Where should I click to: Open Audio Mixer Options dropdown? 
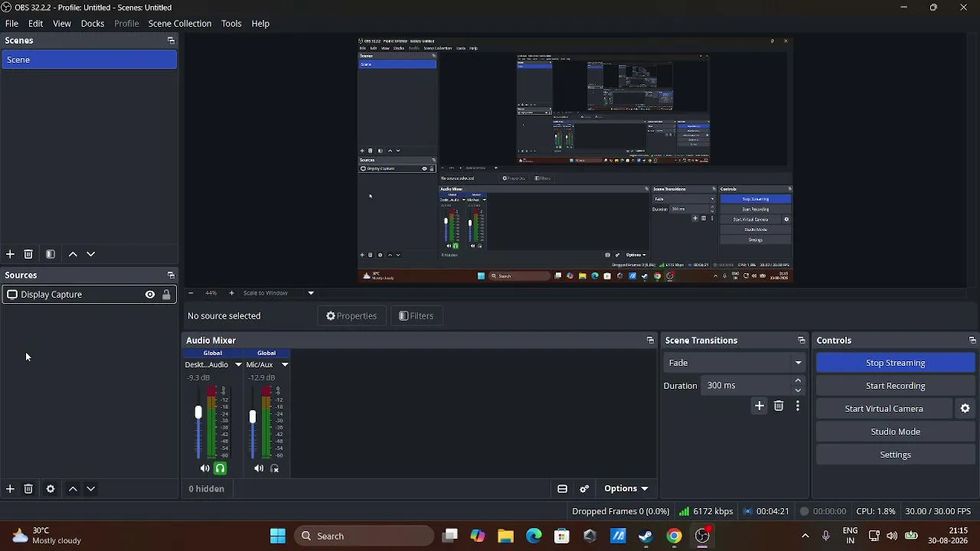tap(626, 489)
